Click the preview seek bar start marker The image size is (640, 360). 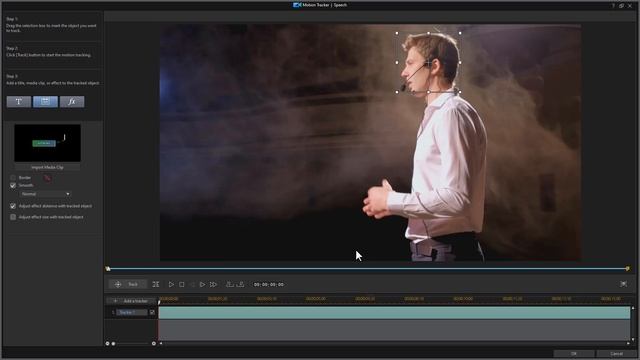[x=108, y=269]
